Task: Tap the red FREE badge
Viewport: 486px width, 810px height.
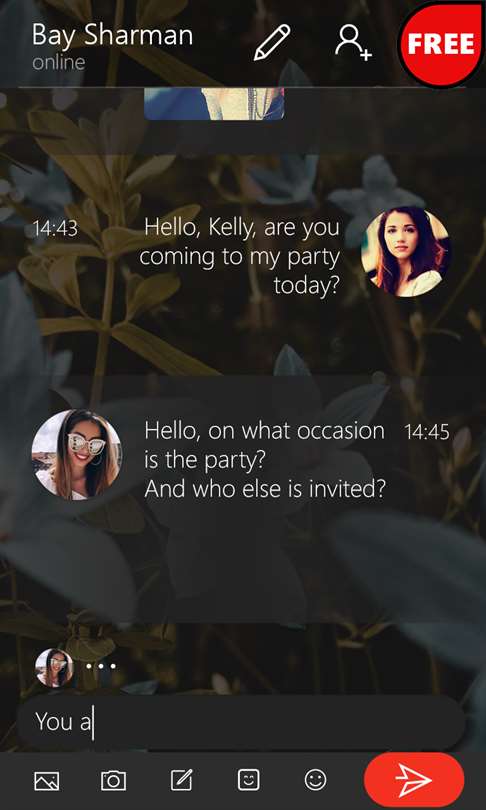Action: point(441,43)
